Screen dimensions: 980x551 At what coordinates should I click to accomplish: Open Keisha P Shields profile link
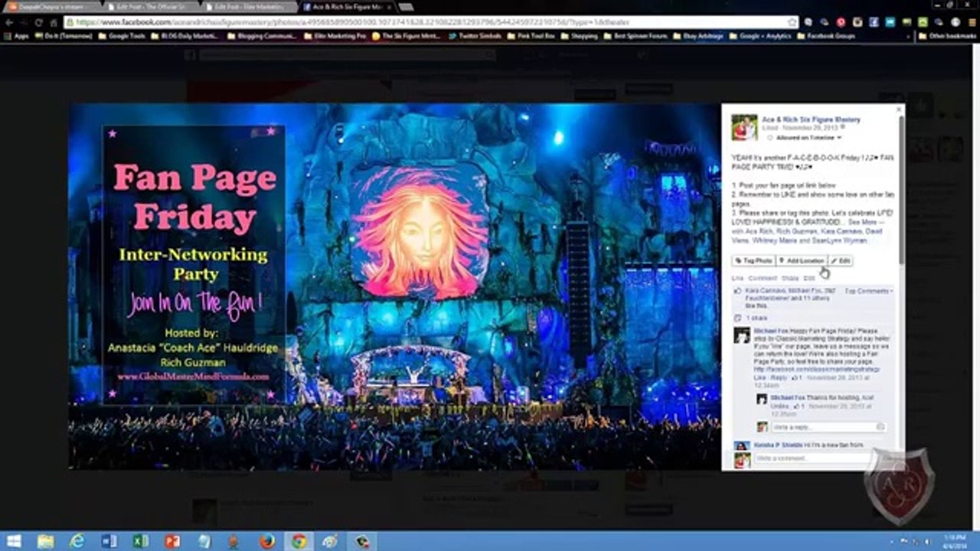778,445
